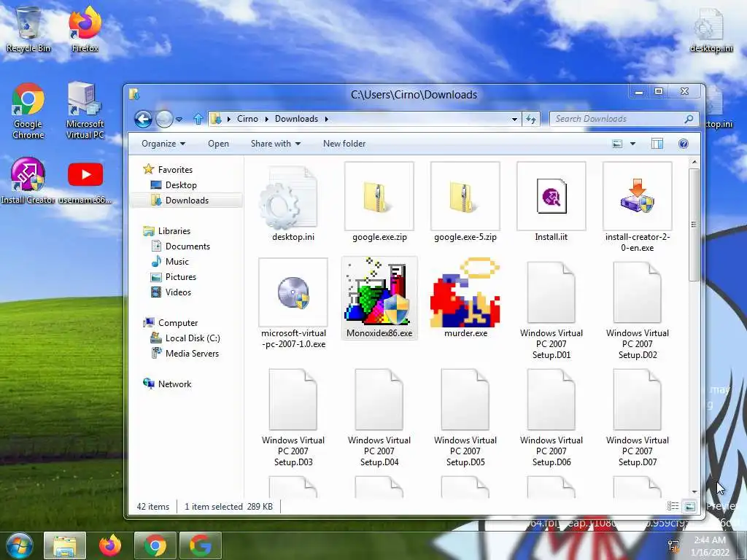Select desktop.ini on the top-right desktop
Screen dimensions: 747x560
pyautogui.click(x=711, y=30)
